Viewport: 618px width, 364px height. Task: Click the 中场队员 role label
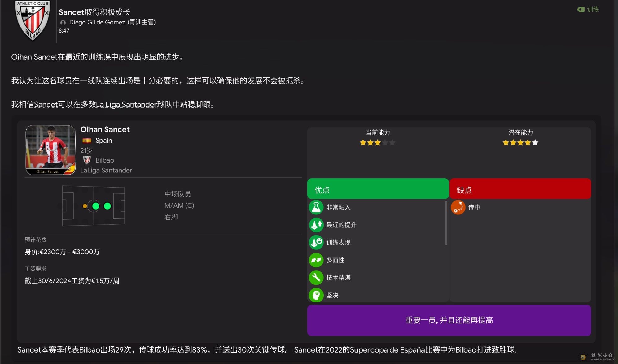(x=178, y=194)
